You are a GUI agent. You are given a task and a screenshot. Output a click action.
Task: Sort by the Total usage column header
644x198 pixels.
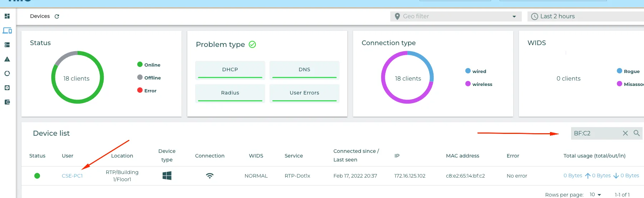595,156
